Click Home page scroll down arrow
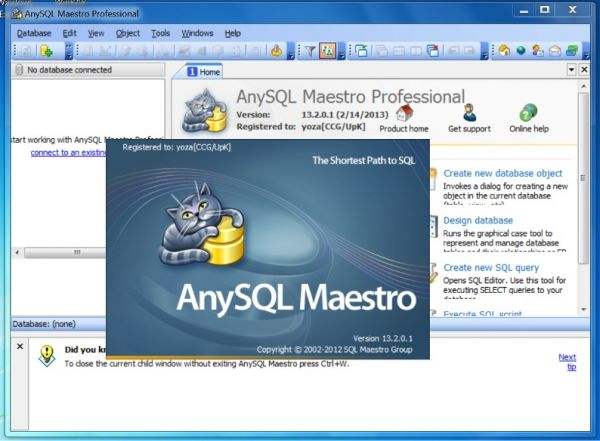600x441 pixels. [583, 309]
